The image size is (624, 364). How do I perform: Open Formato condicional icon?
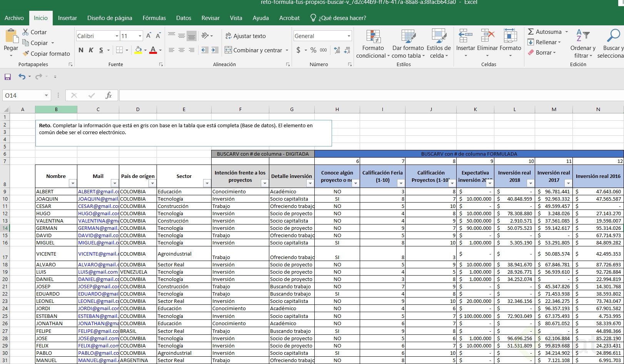373,37
